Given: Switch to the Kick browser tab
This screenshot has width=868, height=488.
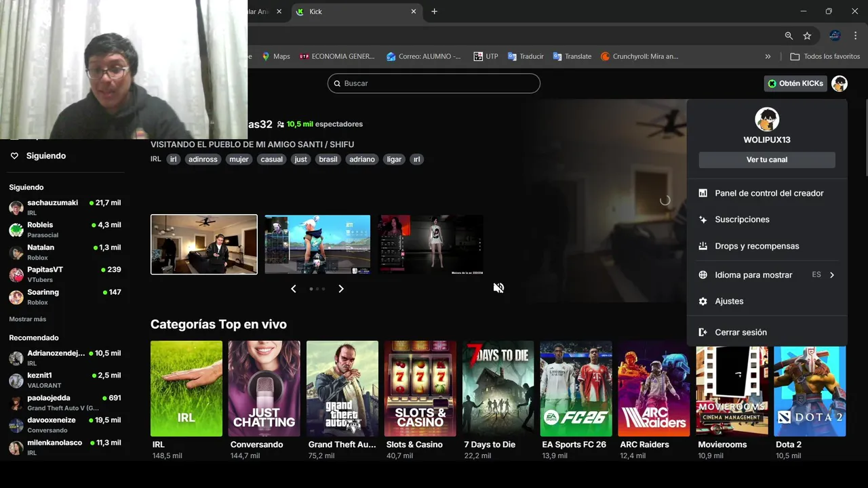Looking at the screenshot, I should (x=357, y=12).
